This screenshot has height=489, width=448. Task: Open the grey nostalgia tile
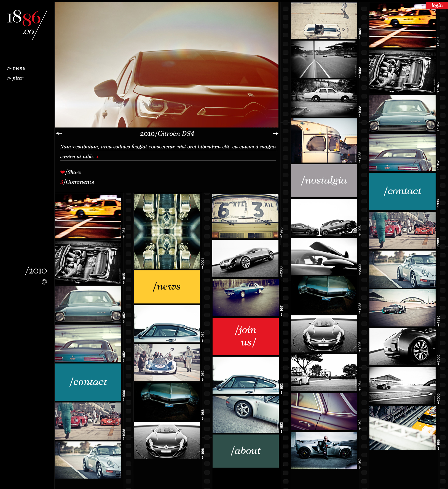(324, 180)
